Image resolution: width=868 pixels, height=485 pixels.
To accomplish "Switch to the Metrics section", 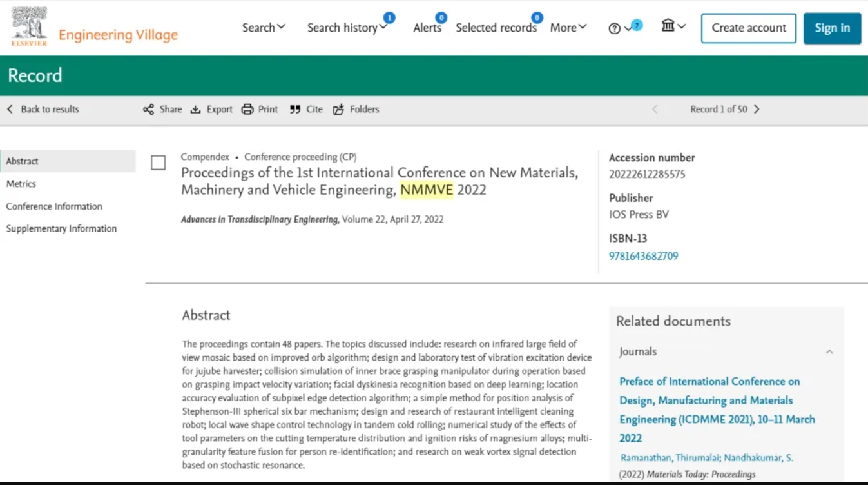I will click(x=21, y=184).
